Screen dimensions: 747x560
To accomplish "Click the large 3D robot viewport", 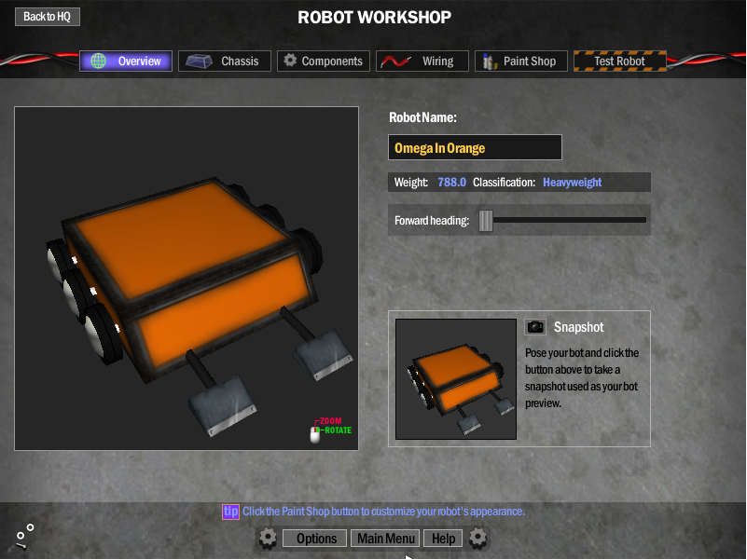I will pyautogui.click(x=187, y=279).
